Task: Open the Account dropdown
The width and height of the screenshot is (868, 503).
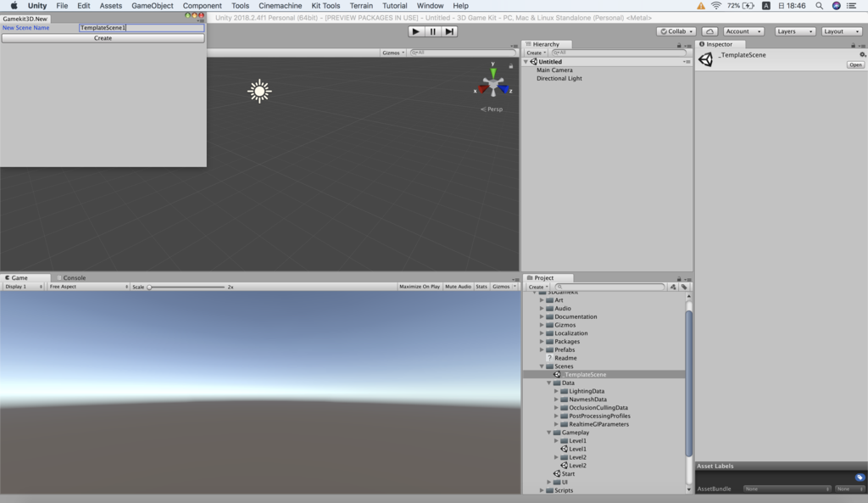Action: 743,31
